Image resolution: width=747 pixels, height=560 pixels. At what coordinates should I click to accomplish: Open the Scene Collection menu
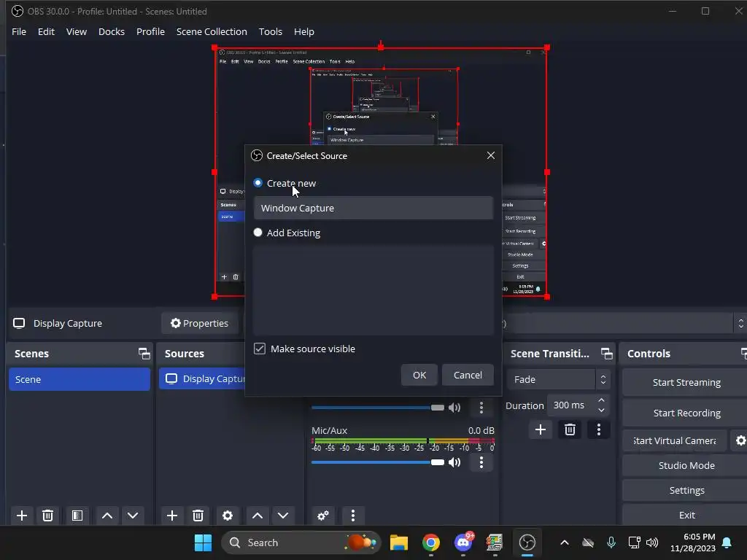tap(212, 31)
